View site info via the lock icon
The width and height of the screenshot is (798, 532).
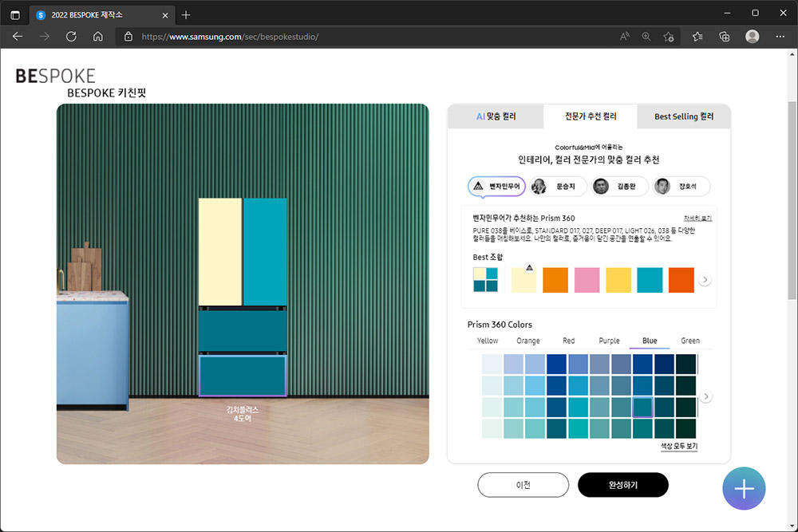pyautogui.click(x=128, y=37)
